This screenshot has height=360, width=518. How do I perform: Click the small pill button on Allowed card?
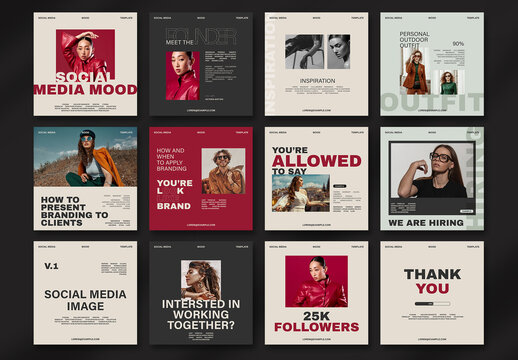pos(339,186)
